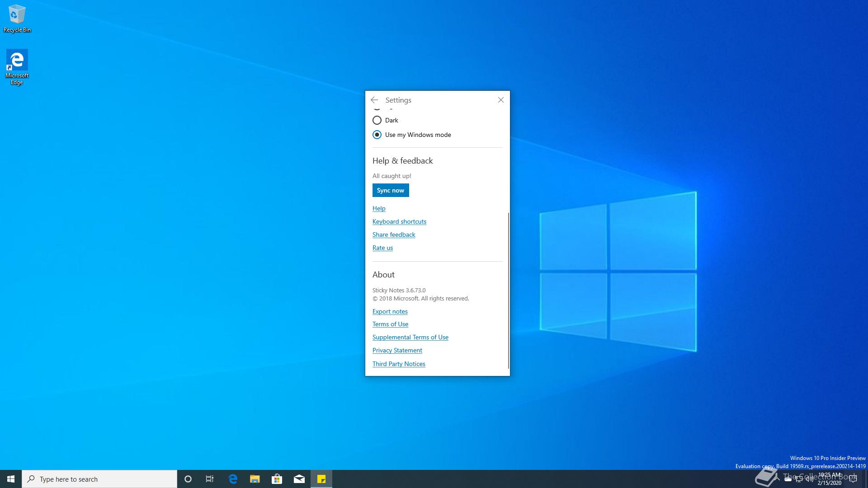Click the Export notes link
Screen dimensions: 868x488
[390, 311]
